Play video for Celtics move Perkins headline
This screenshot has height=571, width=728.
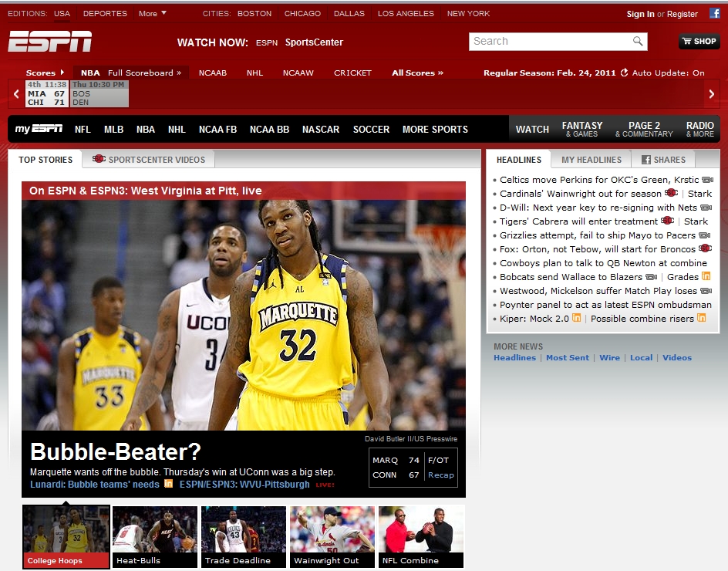[707, 180]
